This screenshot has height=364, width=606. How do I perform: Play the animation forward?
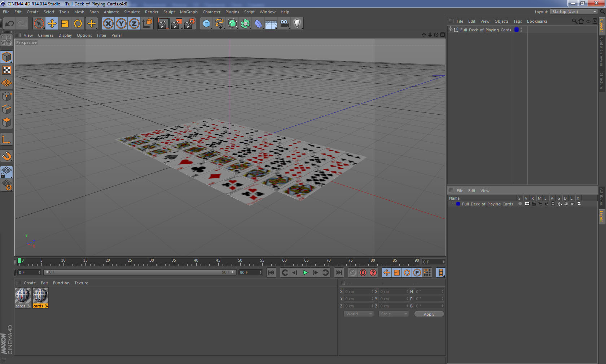point(305,272)
